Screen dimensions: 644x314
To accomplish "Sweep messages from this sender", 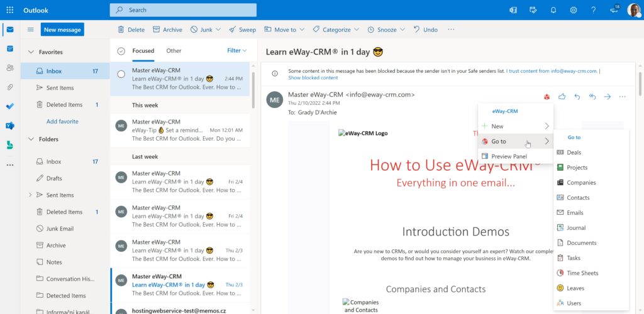I will [x=242, y=30].
